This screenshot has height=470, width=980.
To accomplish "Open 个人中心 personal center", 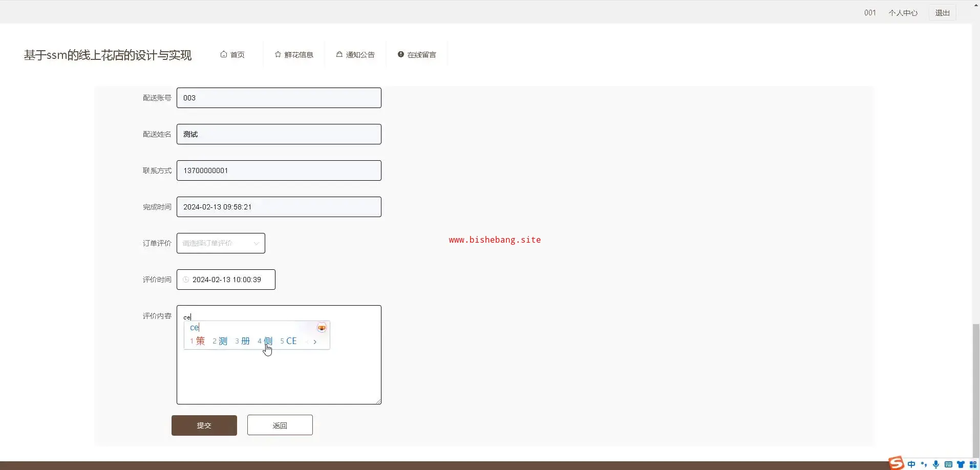I will 903,13.
